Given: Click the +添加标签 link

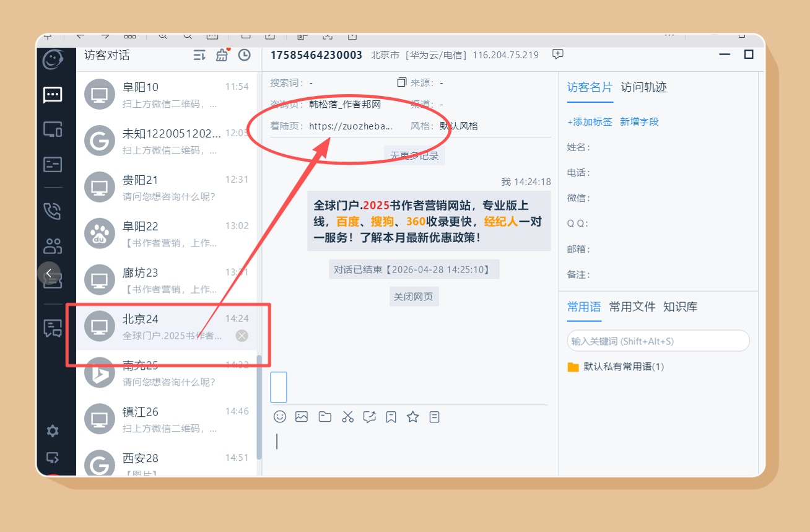Looking at the screenshot, I should pos(589,121).
